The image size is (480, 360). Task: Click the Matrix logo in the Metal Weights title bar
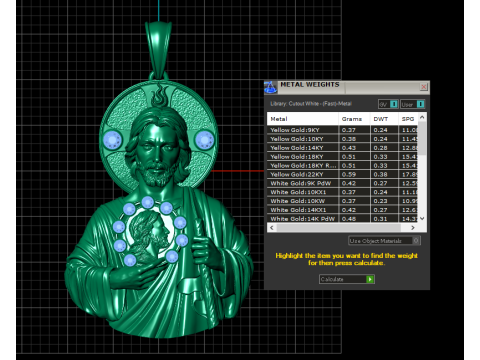click(270, 87)
